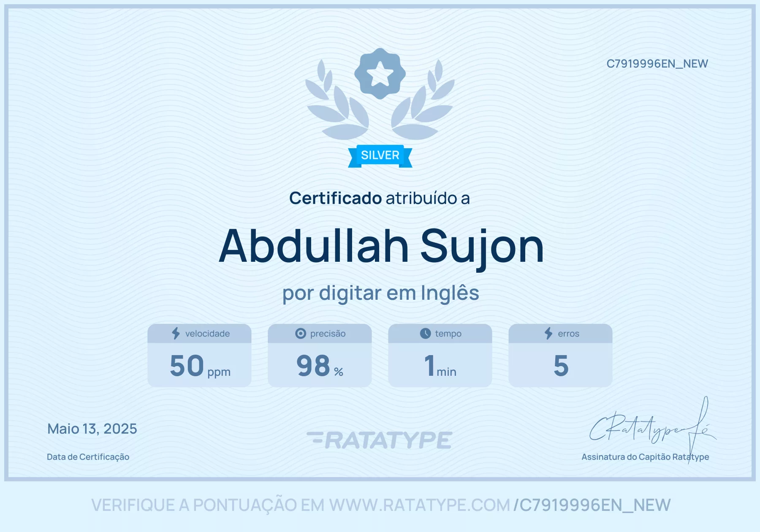Click the date Maio 13, 2025
The height and width of the screenshot is (532, 760).
tap(92, 429)
